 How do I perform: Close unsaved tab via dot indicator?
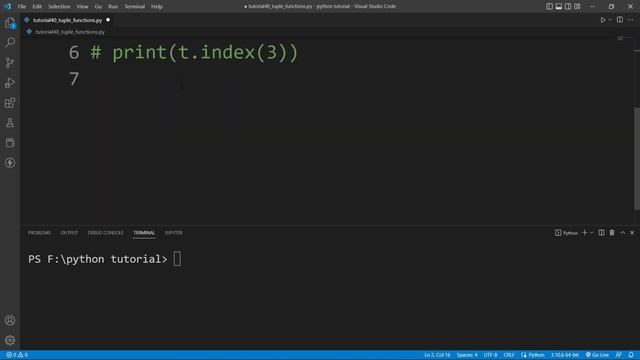pyautogui.click(x=108, y=20)
